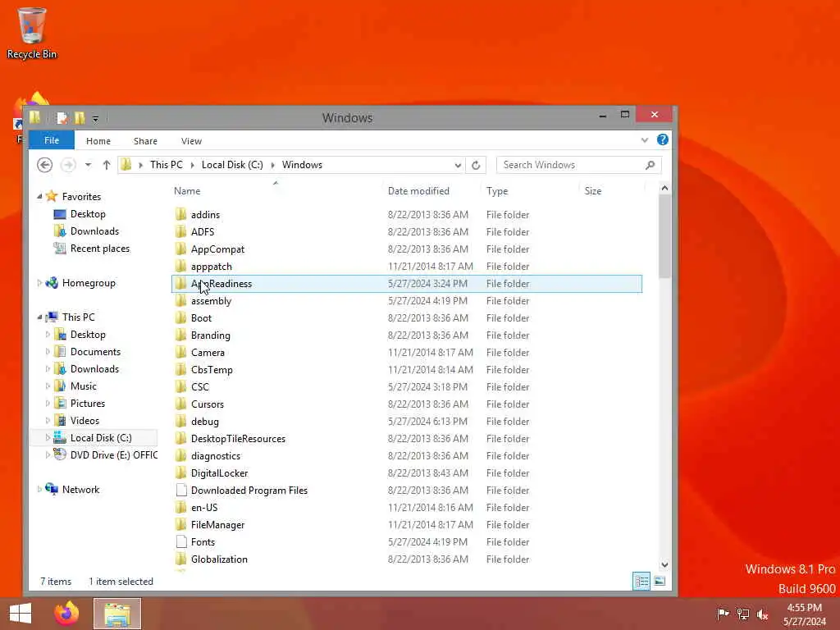Switch to the Share ribbon tab
840x630 pixels.
point(145,141)
